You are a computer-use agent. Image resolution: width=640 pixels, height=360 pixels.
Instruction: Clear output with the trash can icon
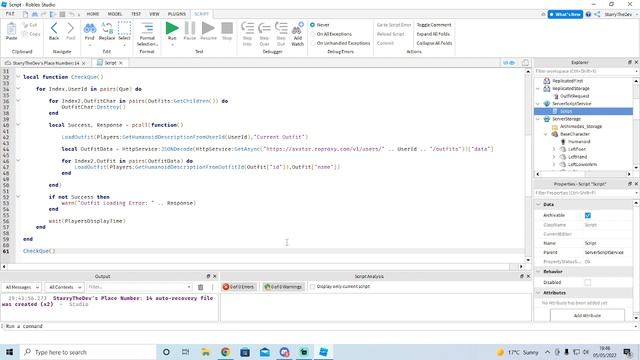200,287
